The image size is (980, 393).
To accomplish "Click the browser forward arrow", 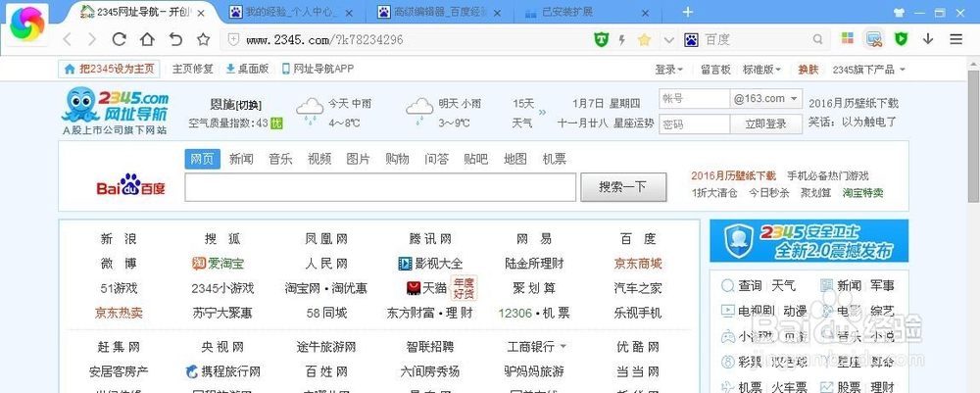I will [92, 39].
